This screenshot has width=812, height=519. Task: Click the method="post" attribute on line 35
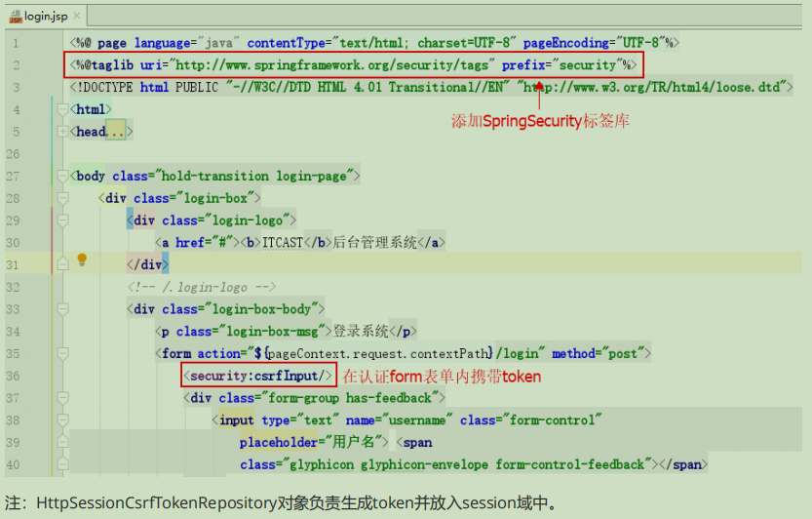coord(598,353)
